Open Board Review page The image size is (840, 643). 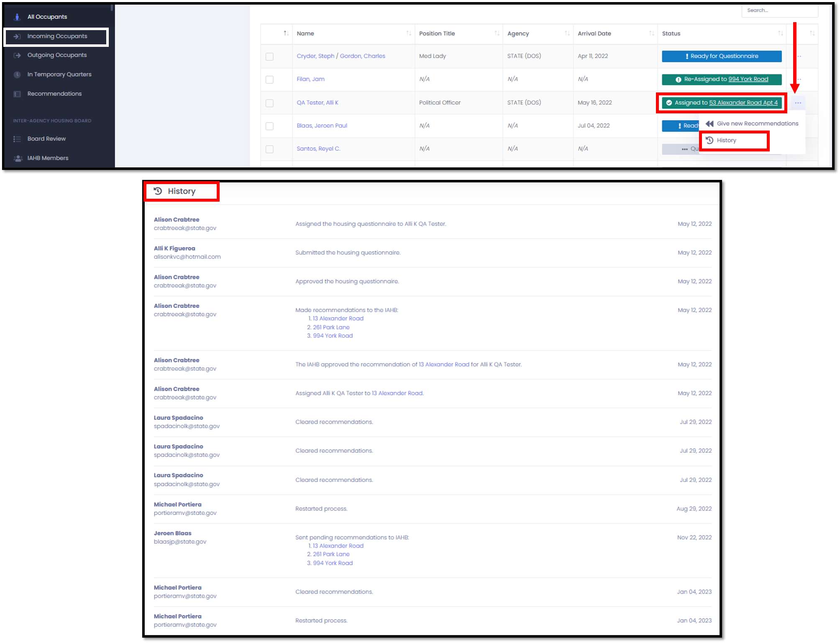(x=47, y=139)
